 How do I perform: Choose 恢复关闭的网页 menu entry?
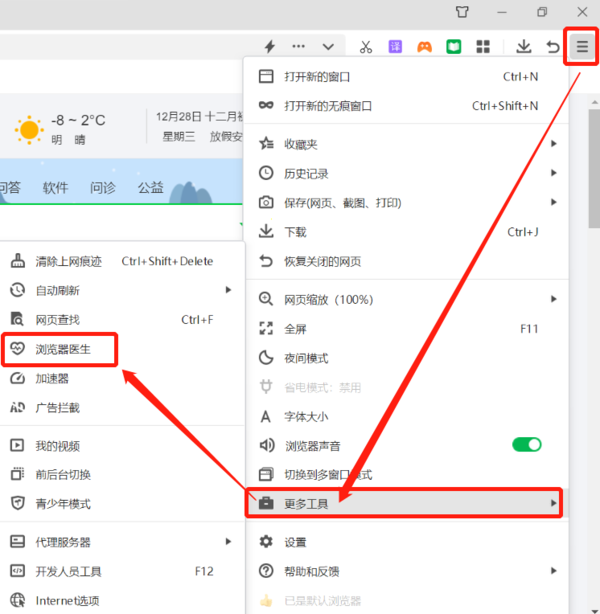click(x=406, y=261)
